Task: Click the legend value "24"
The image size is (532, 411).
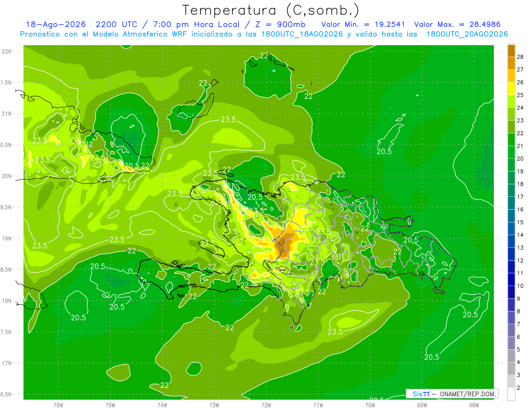Action: [x=520, y=108]
